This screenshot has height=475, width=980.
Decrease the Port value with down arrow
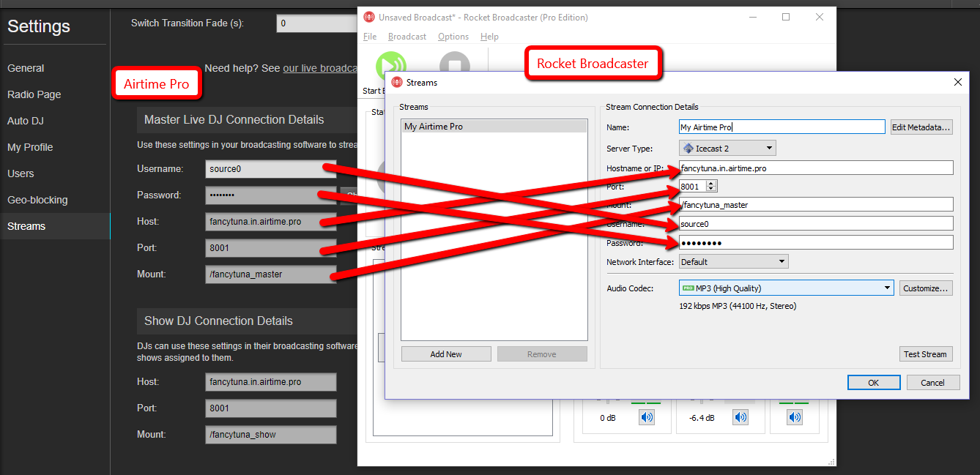[x=711, y=190]
